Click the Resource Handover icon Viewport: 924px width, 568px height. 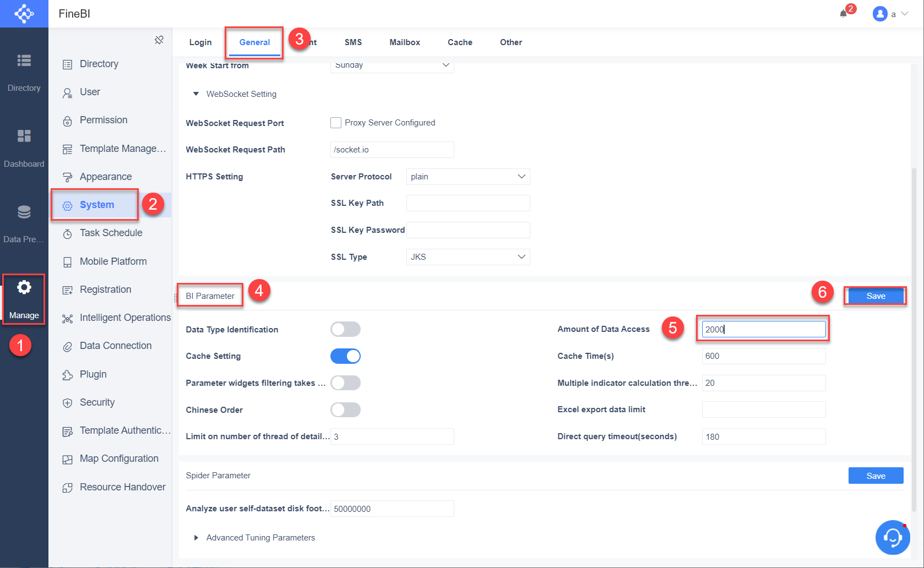pos(67,488)
